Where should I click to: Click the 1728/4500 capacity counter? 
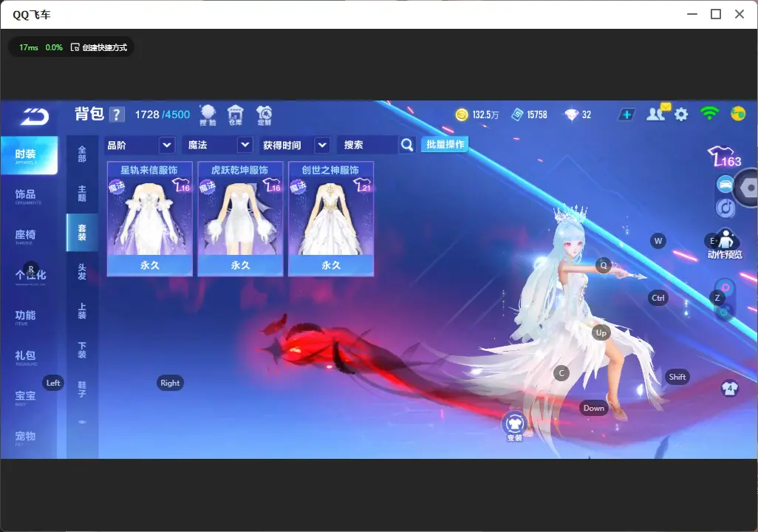pyautogui.click(x=163, y=115)
